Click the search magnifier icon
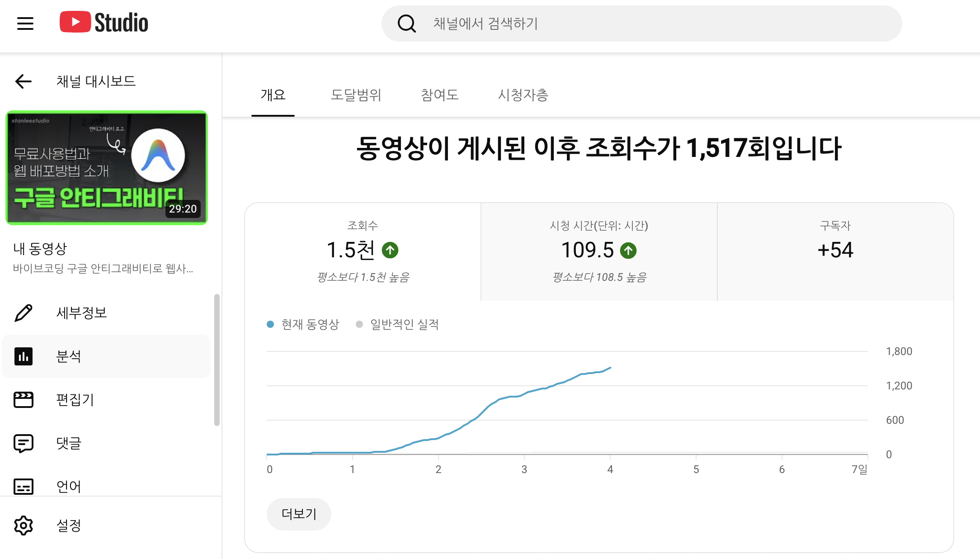This screenshot has width=980, height=559. click(406, 24)
